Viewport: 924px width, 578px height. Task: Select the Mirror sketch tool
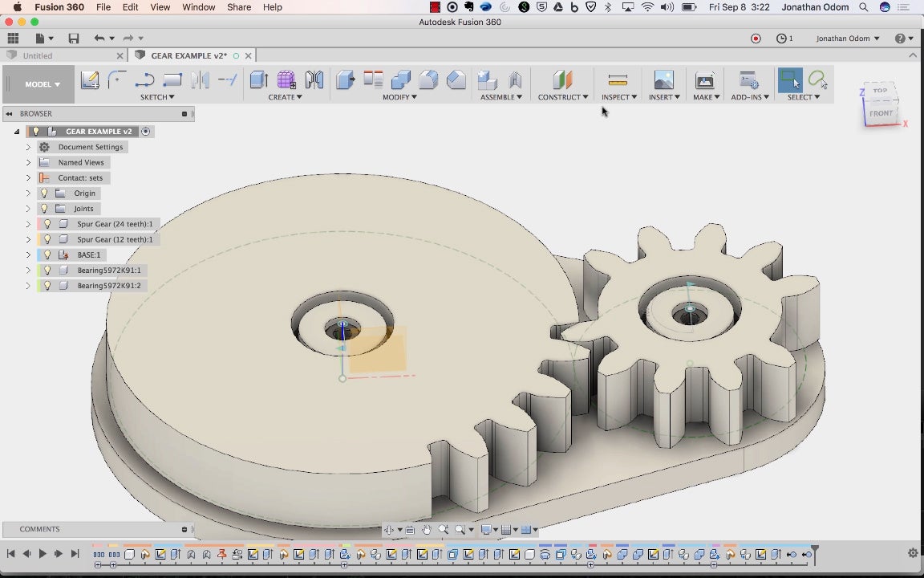(201, 79)
